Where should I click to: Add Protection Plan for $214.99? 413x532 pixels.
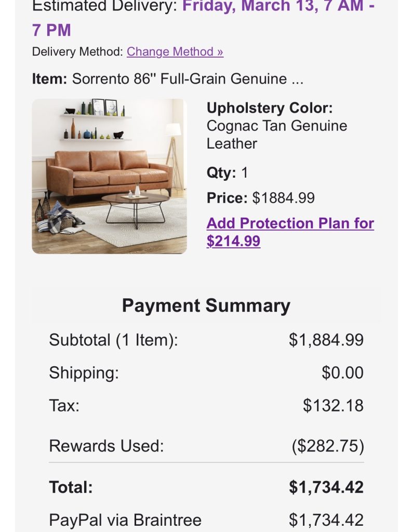click(x=290, y=232)
